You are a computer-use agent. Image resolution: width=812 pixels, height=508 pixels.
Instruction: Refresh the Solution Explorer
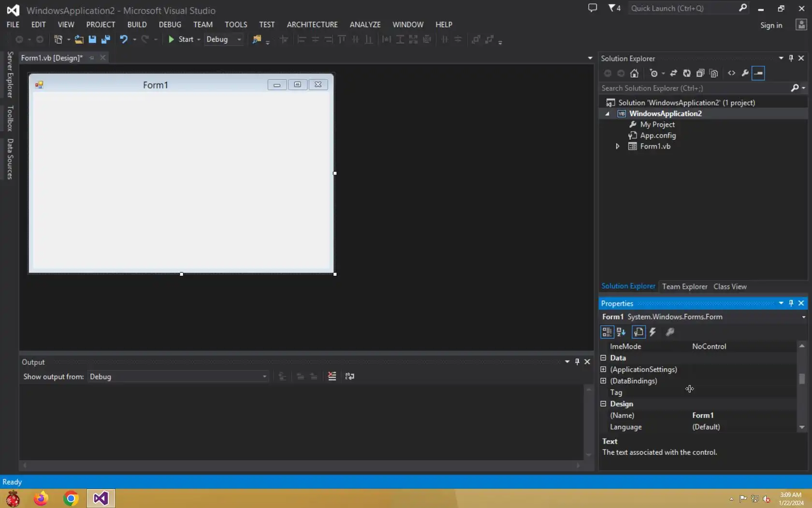tap(687, 74)
